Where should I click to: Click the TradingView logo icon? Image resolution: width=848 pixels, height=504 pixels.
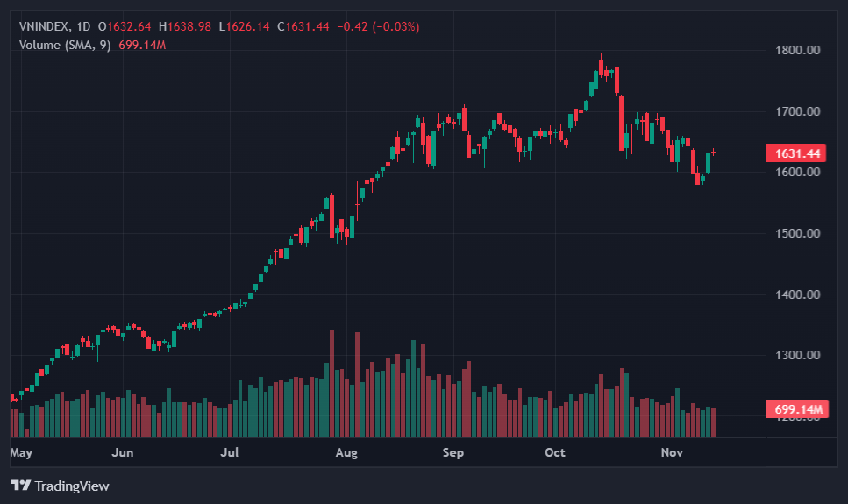21,486
